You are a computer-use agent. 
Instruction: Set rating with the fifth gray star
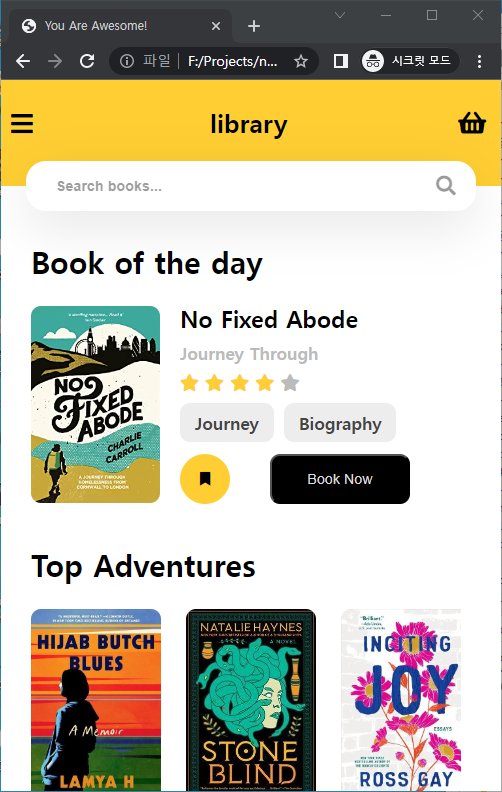click(x=290, y=383)
